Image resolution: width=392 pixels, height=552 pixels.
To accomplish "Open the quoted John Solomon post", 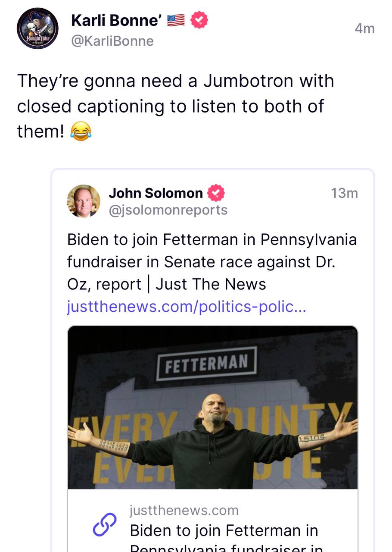I will [x=211, y=262].
